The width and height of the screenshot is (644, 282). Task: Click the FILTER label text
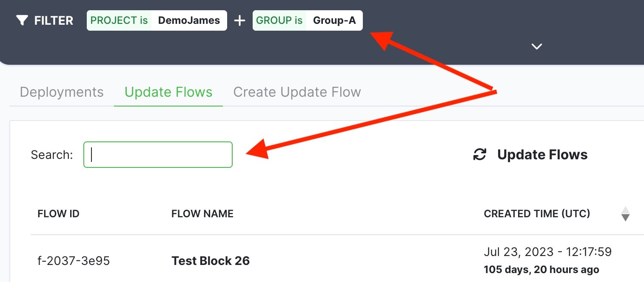coord(54,20)
